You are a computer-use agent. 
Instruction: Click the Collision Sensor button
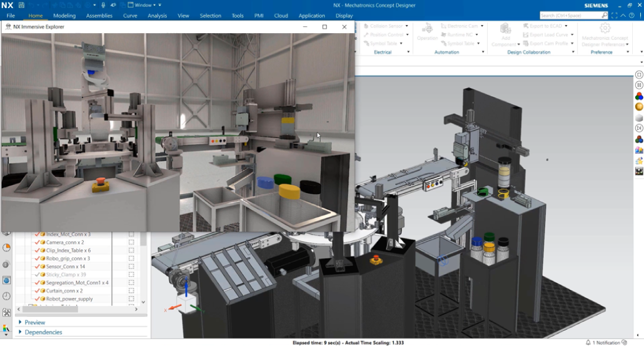click(383, 26)
